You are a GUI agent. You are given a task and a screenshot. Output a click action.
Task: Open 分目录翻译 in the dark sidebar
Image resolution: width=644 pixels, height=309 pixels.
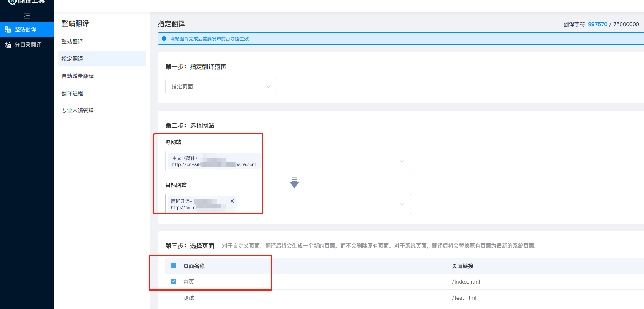coord(27,45)
